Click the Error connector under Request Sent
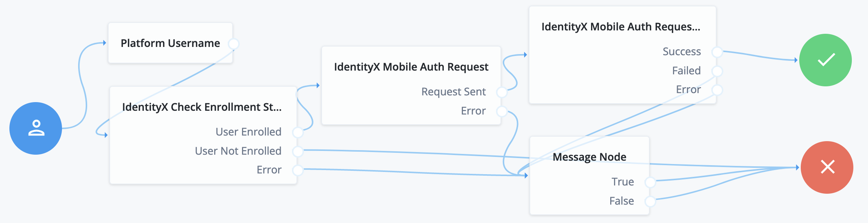868x223 pixels. pos(502,111)
